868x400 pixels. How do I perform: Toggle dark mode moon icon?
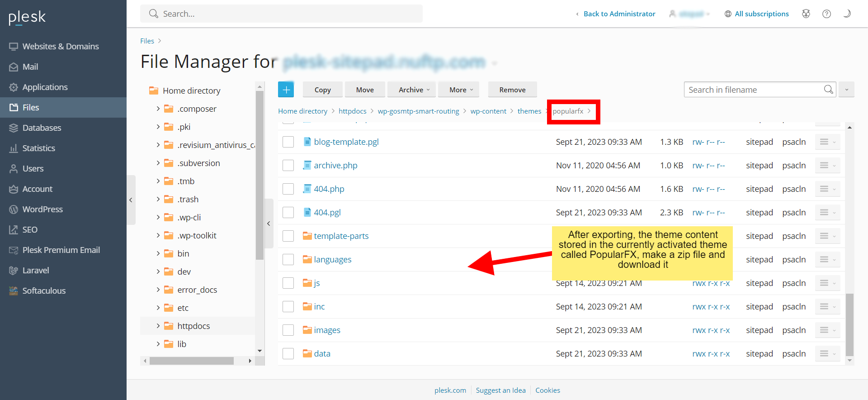[847, 14]
